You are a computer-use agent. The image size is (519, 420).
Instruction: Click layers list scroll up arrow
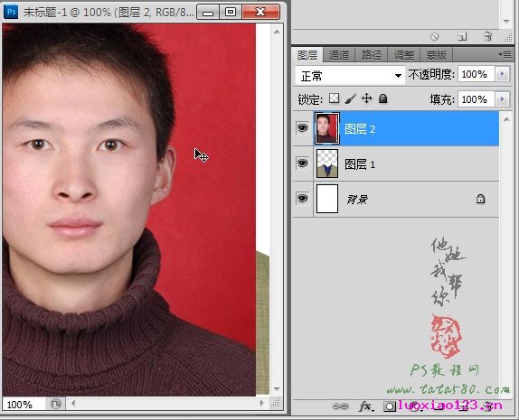(x=506, y=119)
